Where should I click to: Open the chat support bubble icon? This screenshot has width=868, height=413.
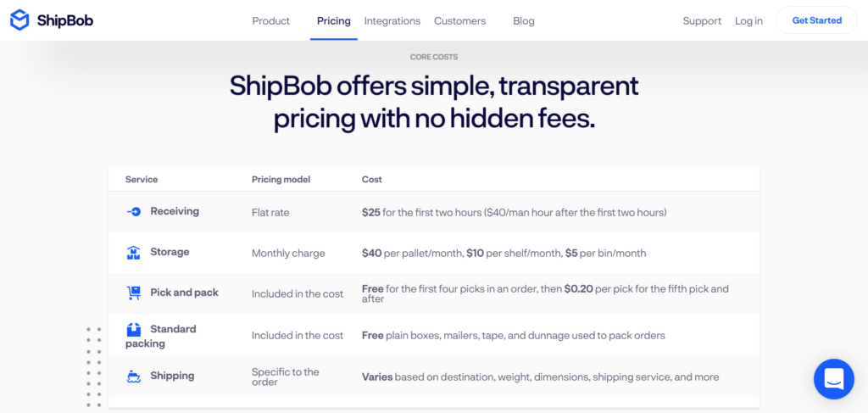834,379
